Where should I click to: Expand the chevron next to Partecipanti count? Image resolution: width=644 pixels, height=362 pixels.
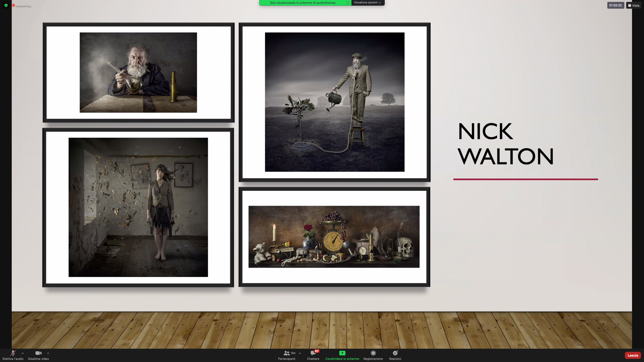(x=300, y=353)
